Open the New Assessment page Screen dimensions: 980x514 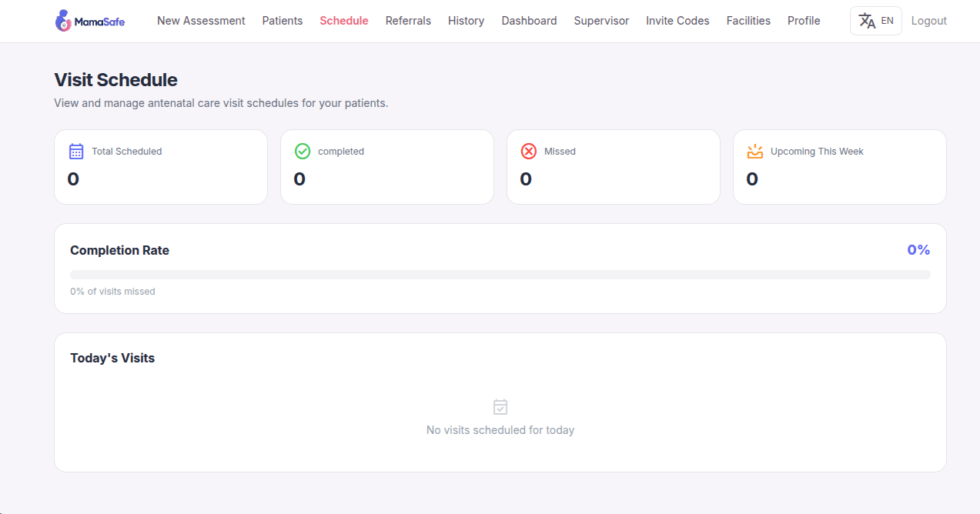point(201,21)
